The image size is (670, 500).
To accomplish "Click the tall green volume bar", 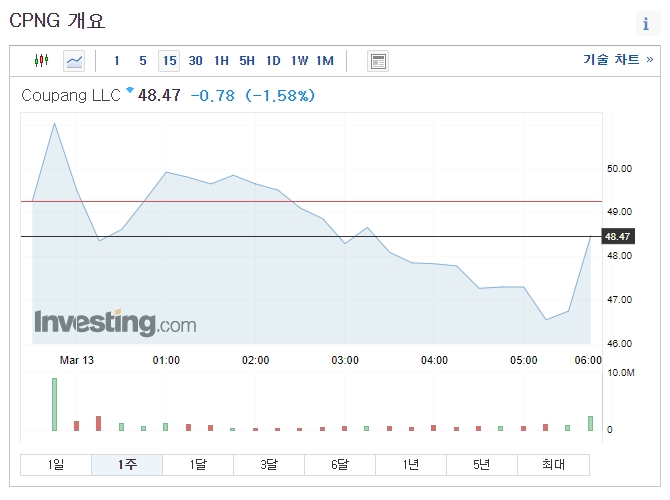I will coord(54,404).
